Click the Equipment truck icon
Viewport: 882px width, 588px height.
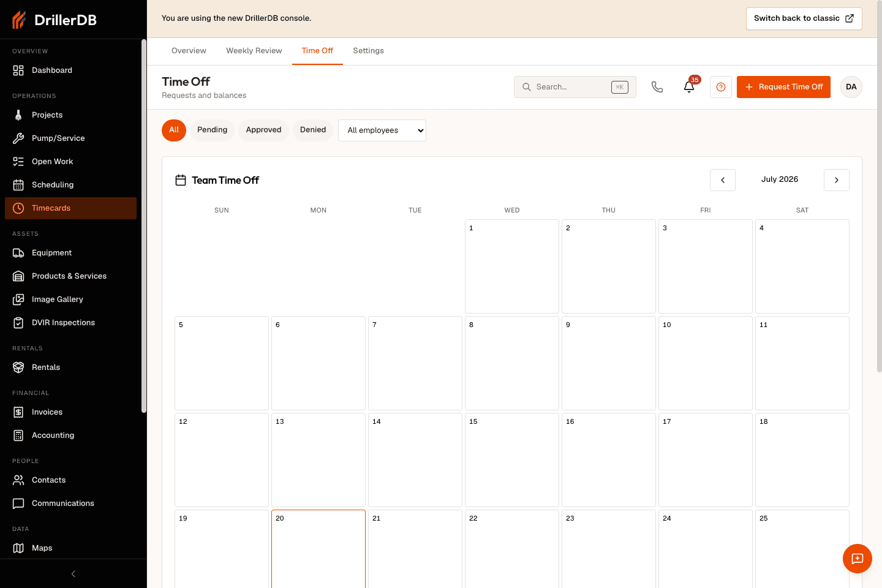pyautogui.click(x=18, y=253)
